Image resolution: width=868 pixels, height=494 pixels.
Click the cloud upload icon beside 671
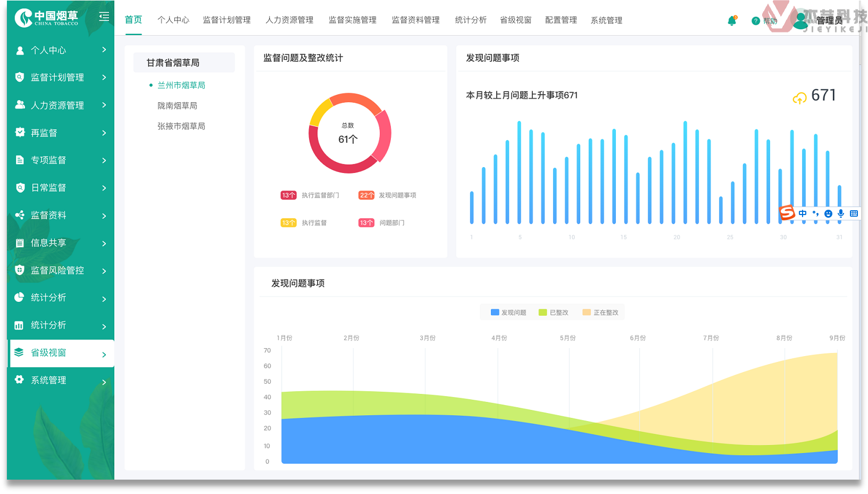pos(799,98)
